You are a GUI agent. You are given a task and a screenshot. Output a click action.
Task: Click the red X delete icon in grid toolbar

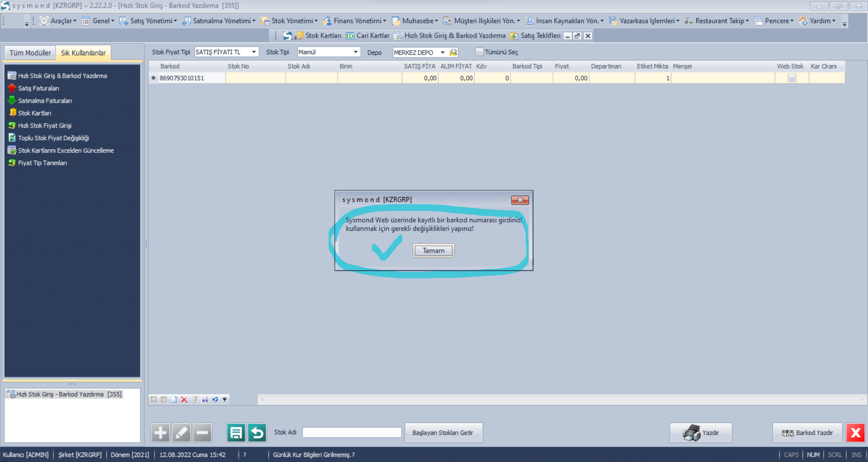tap(184, 400)
